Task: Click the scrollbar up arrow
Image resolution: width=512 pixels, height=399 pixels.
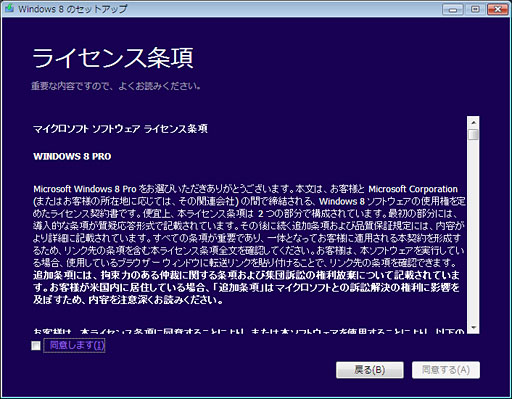Action: [473, 122]
